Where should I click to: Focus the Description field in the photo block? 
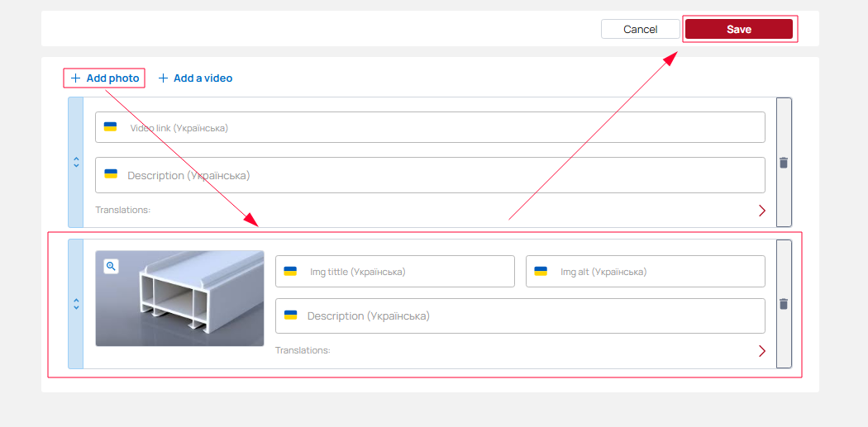tap(520, 316)
